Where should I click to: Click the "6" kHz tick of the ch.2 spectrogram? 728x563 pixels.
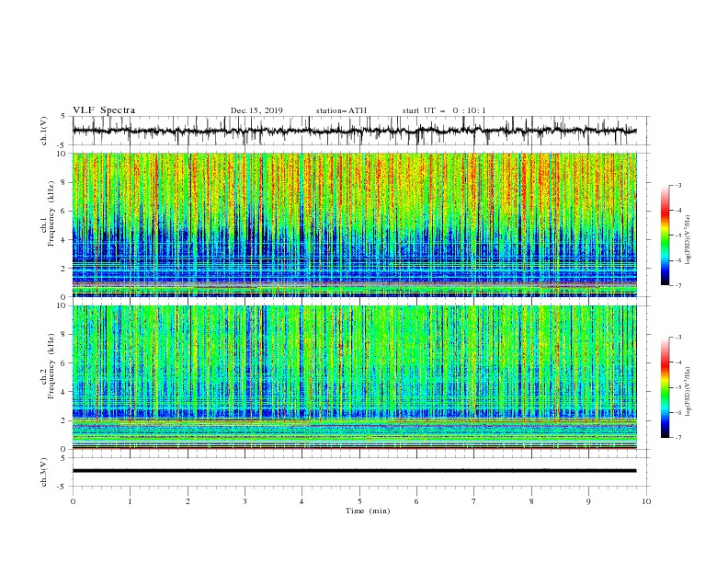64,362
